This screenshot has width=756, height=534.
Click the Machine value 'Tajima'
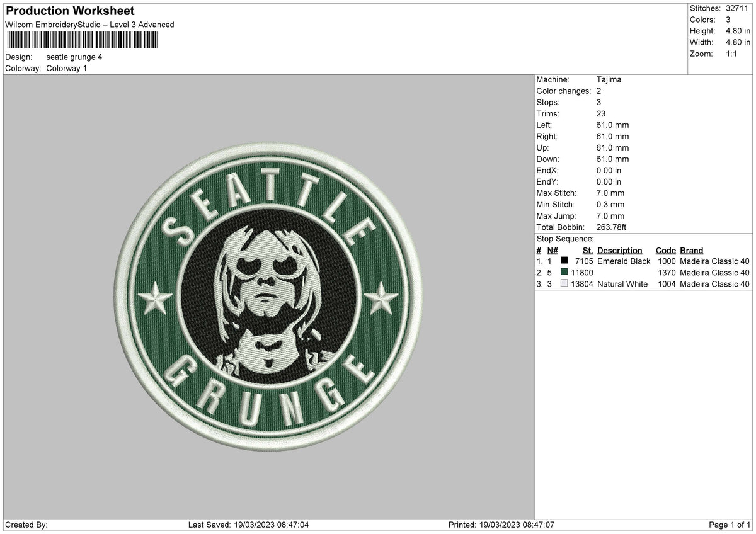[x=609, y=79]
